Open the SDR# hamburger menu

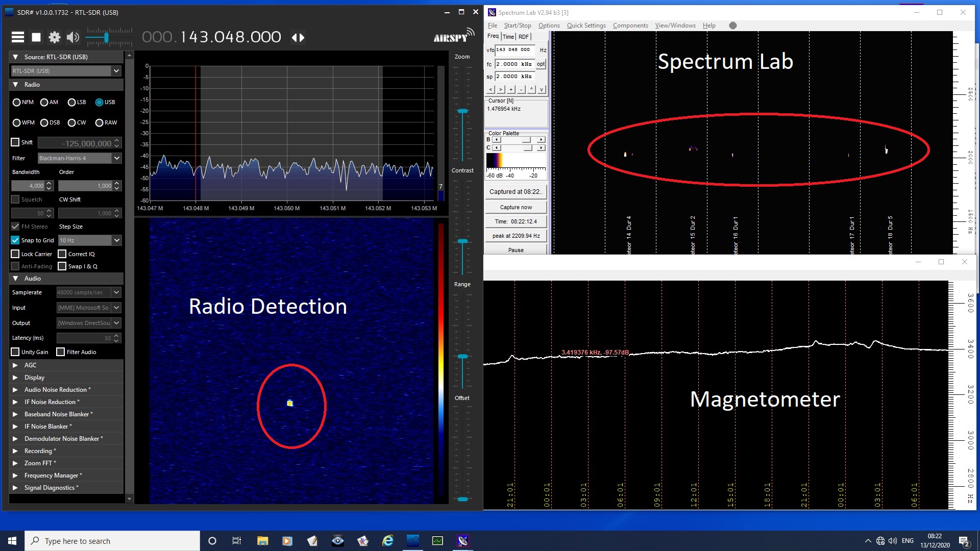point(18,37)
